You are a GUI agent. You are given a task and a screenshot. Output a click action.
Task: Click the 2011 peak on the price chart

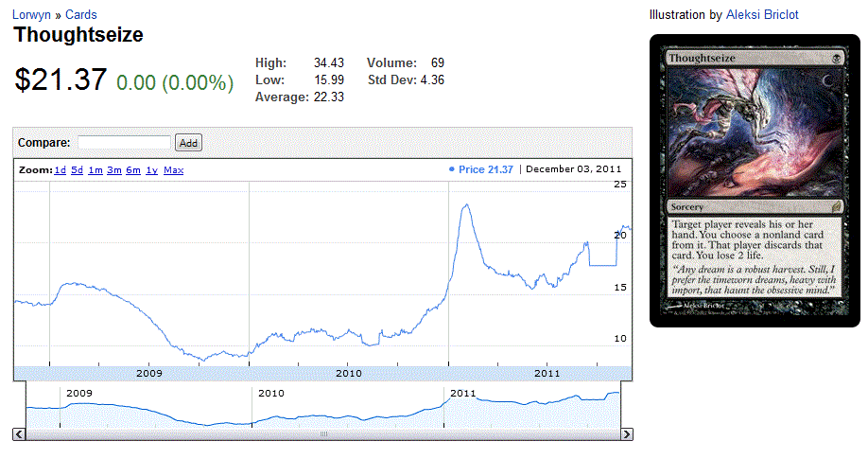pos(465,205)
